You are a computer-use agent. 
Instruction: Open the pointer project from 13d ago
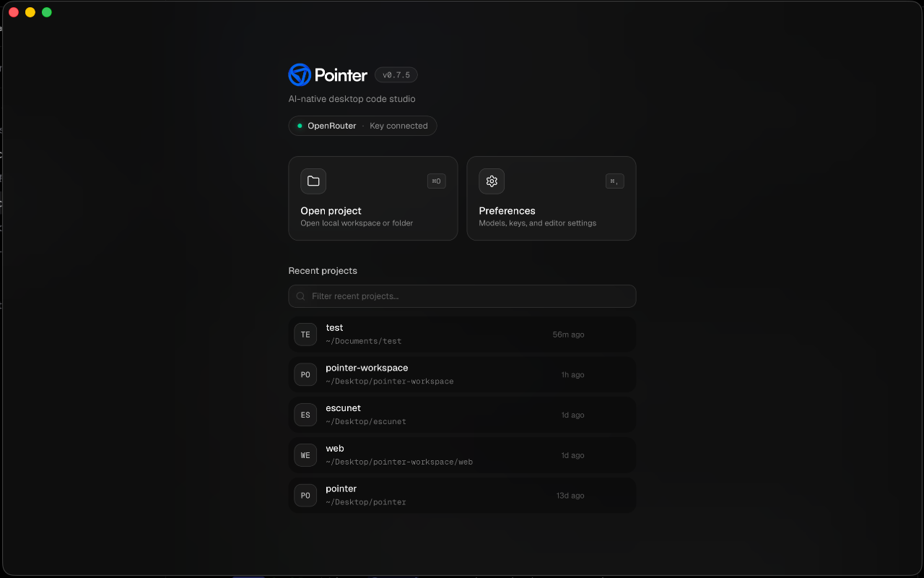coord(462,496)
